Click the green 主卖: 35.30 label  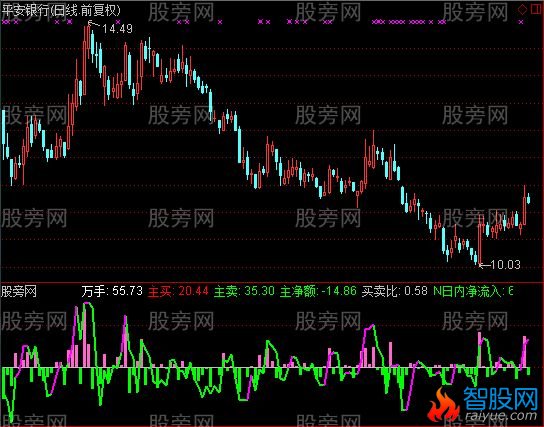pyautogui.click(x=244, y=291)
